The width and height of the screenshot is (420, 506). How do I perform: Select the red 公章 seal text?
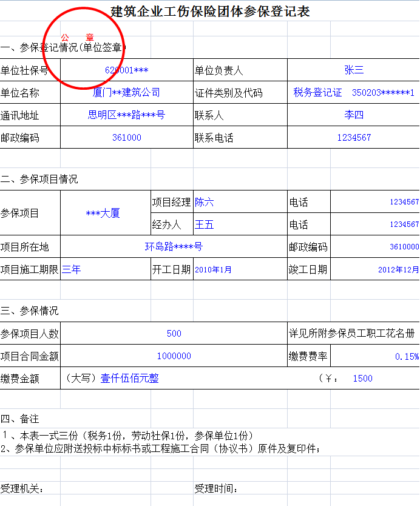78,38
